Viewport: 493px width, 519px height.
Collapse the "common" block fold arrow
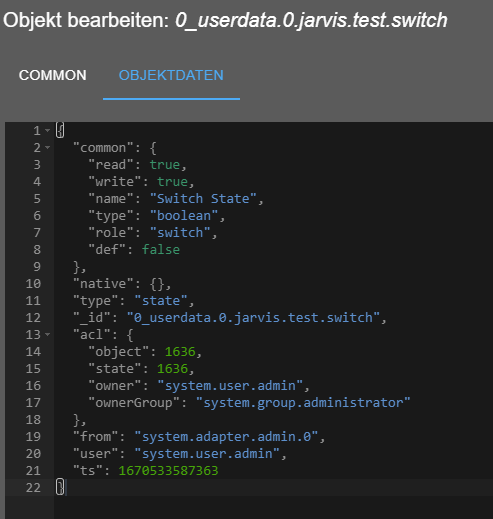tap(48, 147)
